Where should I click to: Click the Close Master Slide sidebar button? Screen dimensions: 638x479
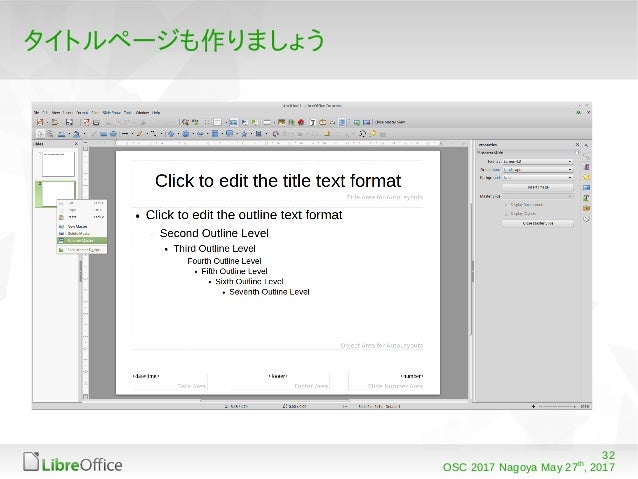538,223
